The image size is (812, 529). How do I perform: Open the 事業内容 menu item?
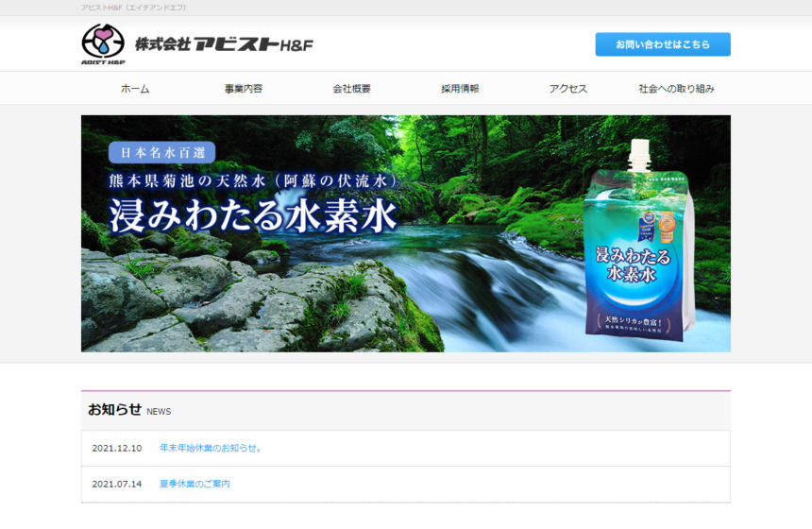click(244, 89)
